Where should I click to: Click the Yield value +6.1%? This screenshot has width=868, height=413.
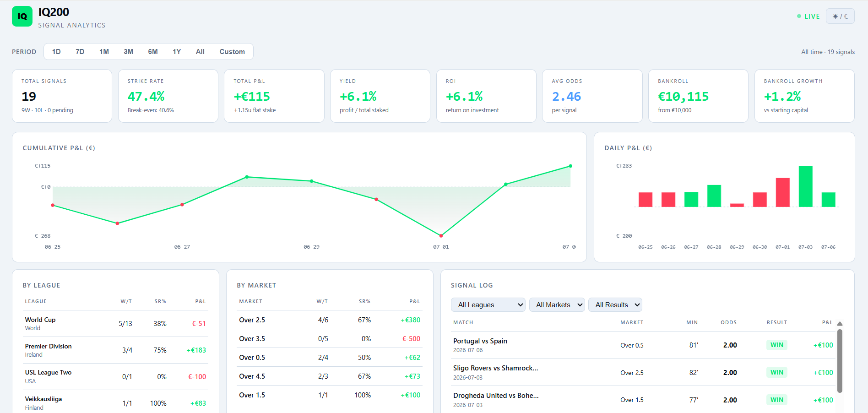click(x=358, y=97)
